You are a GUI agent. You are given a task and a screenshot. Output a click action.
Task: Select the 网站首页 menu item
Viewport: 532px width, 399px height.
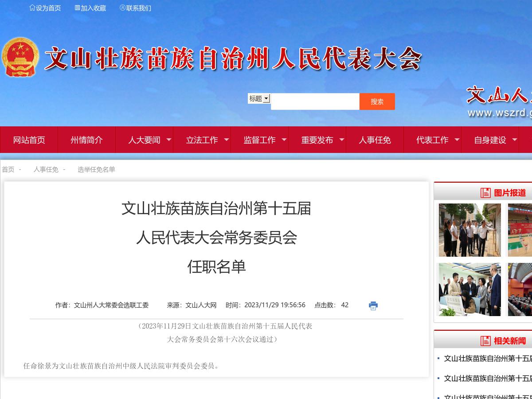[x=30, y=140]
